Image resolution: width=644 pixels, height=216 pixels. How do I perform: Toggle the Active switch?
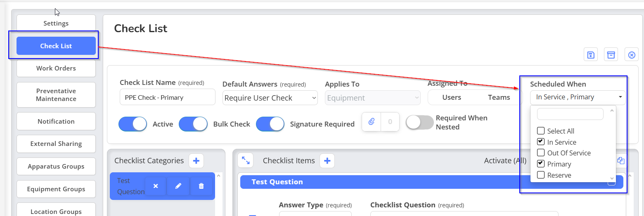(133, 124)
